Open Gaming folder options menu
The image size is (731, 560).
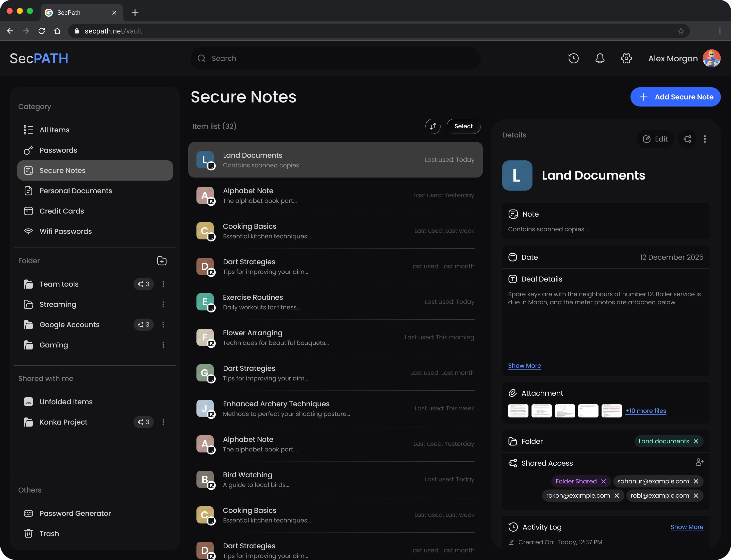coord(163,345)
